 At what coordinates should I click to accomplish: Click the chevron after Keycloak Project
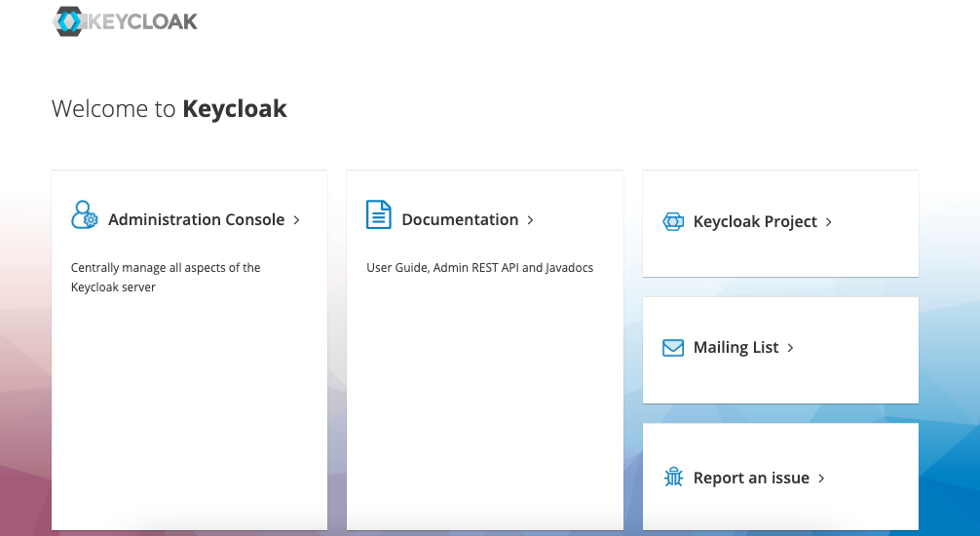point(829,222)
